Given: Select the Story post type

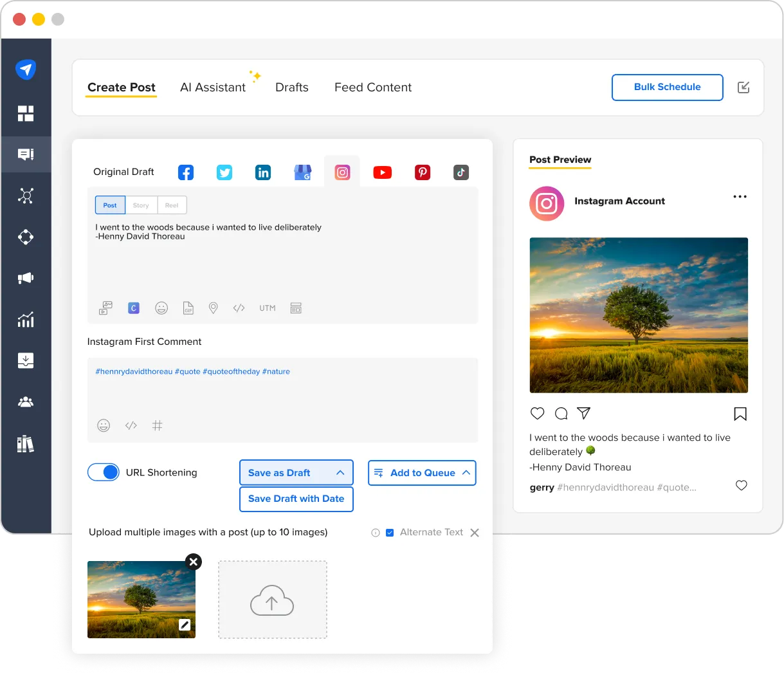Looking at the screenshot, I should pyautogui.click(x=141, y=205).
